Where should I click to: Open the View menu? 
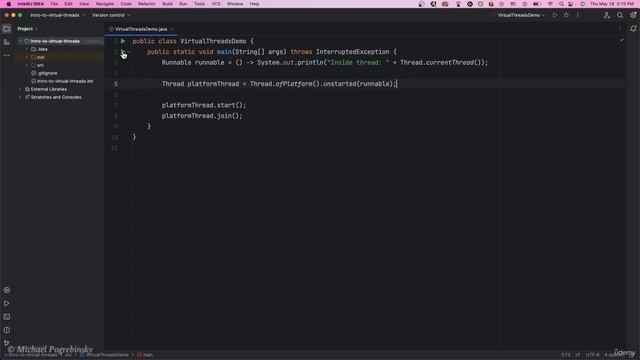click(84, 4)
